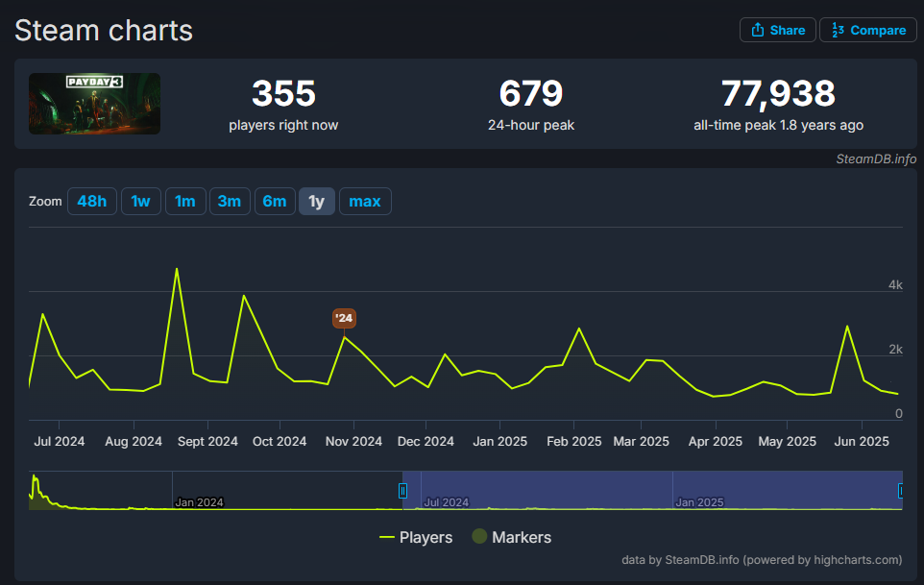Show the max zoom range
This screenshot has height=585, width=924.
[365, 202]
